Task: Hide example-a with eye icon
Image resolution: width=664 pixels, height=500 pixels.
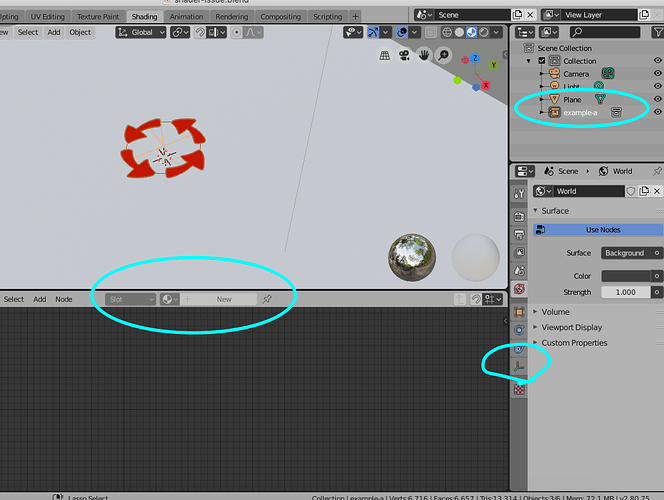Action: point(657,112)
